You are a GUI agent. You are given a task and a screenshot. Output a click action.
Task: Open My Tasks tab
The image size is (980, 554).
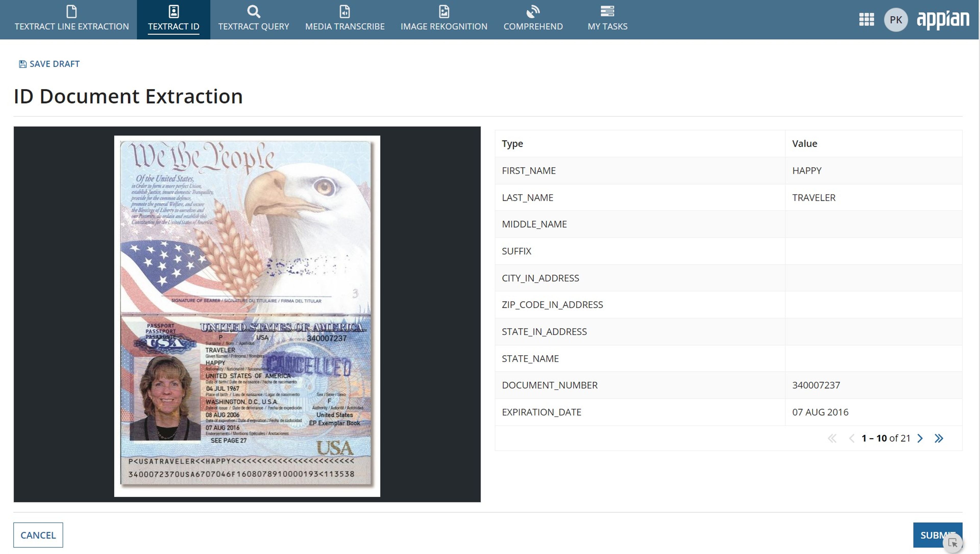pyautogui.click(x=607, y=19)
